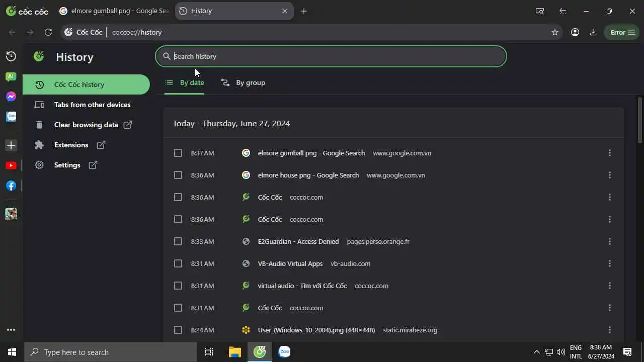Viewport: 644px width, 362px height.
Task: Open more actions for elmore gumball png
Action: [610, 153]
